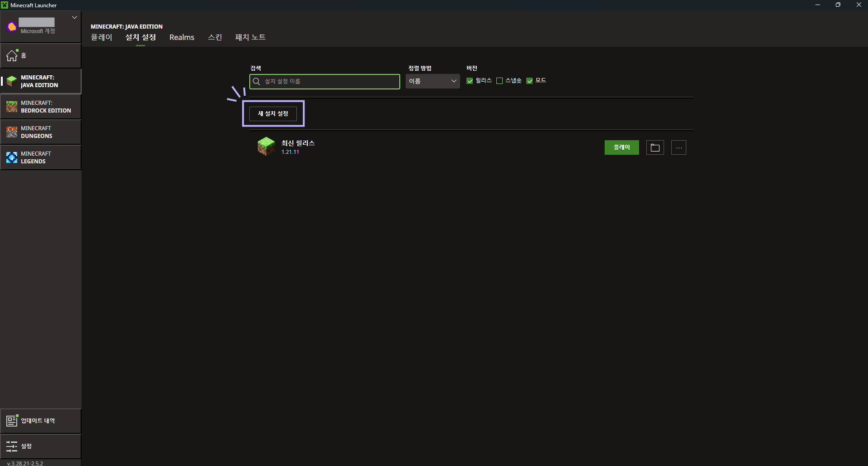Image resolution: width=868 pixels, height=466 pixels.
Task: Switch to the 플레이 tab
Action: tap(102, 37)
